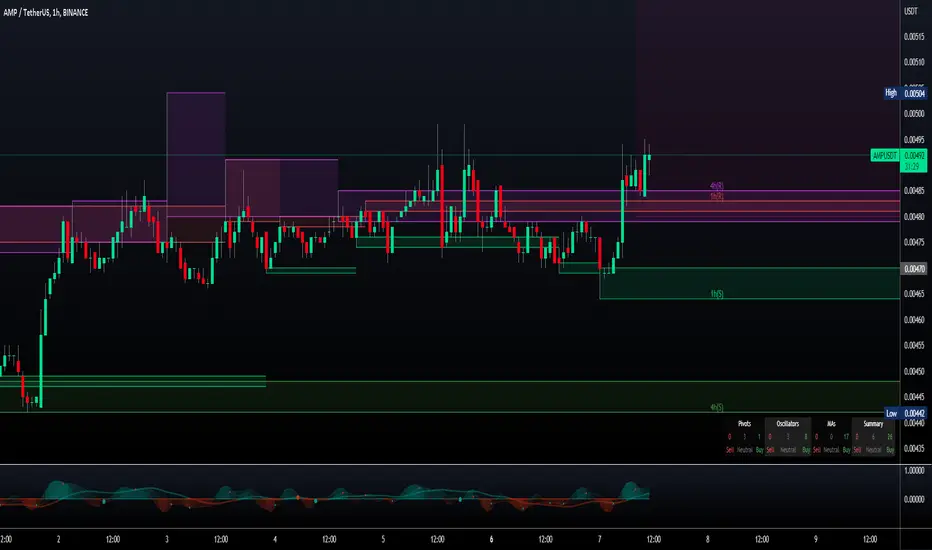
Task: Click the day 3 time axis label
Action: (x=166, y=540)
